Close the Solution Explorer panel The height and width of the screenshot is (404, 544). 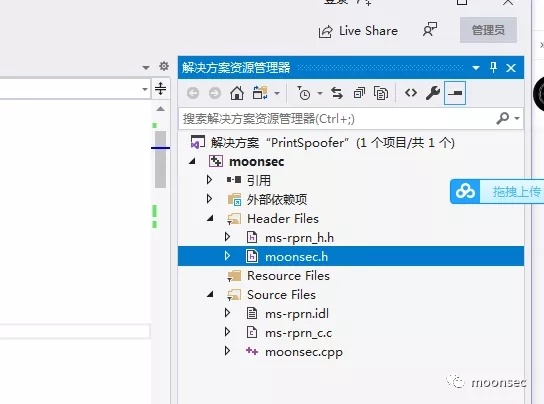pyautogui.click(x=511, y=68)
